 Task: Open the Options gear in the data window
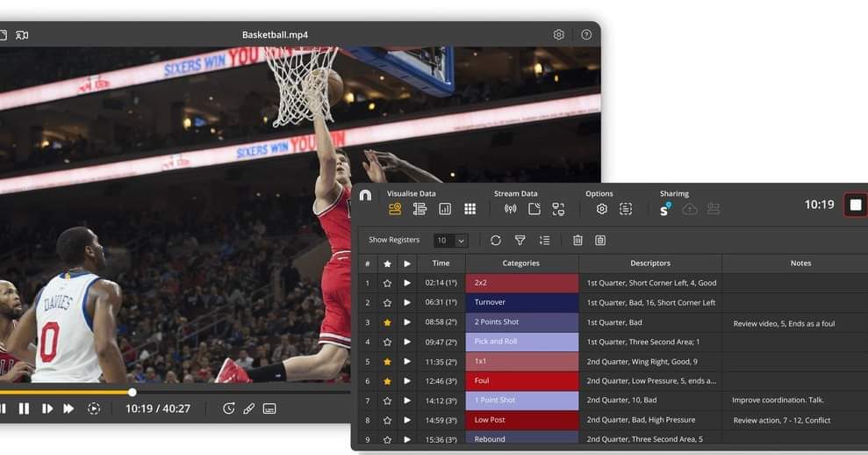point(602,209)
